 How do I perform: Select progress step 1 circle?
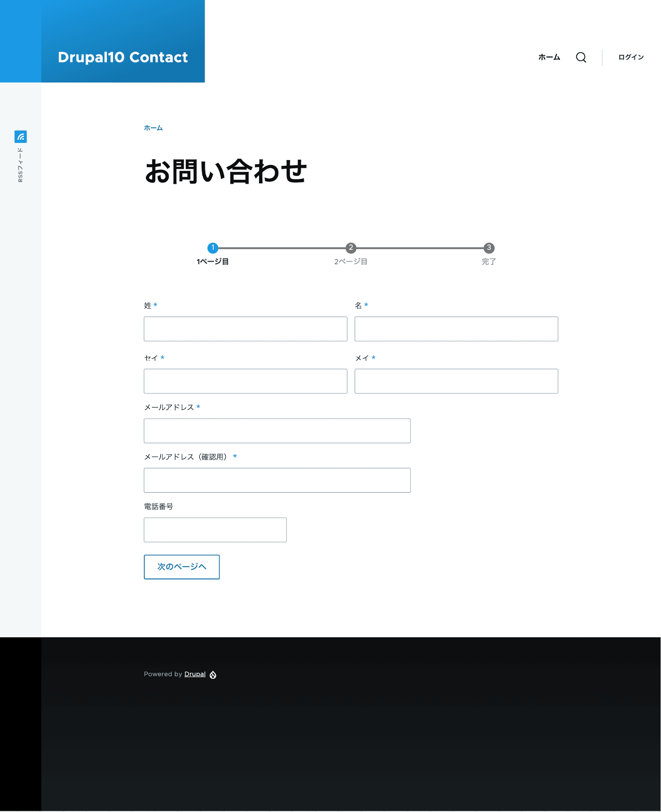(213, 248)
